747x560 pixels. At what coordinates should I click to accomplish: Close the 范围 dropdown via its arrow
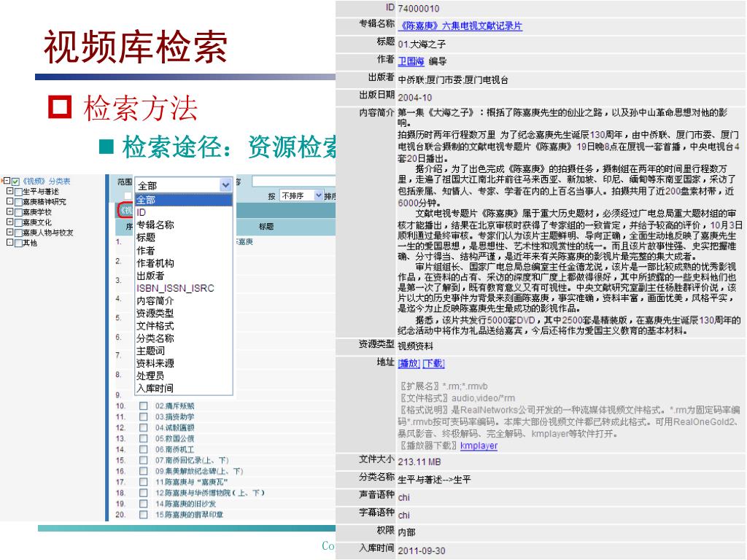tap(226, 184)
